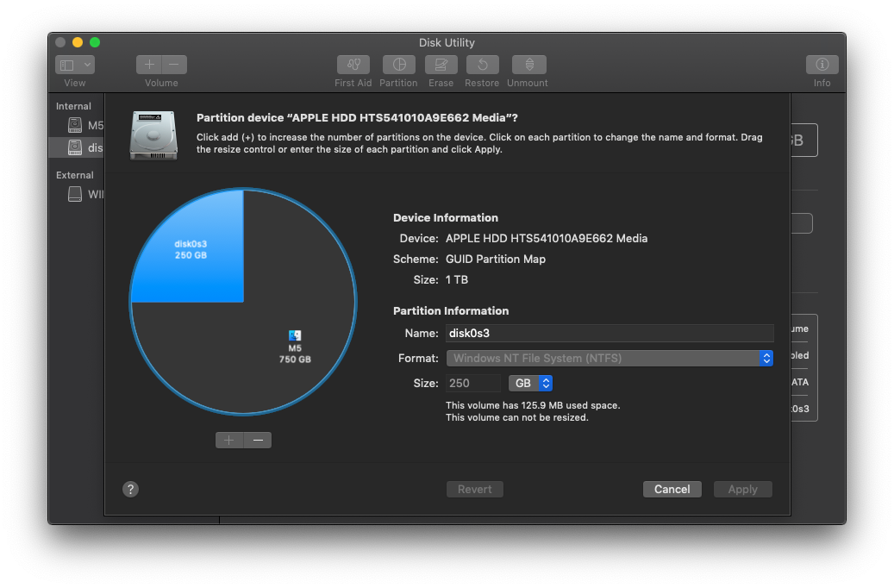Click 'This volume can not be resized' text
Image resolution: width=894 pixels, height=588 pixels.
click(x=516, y=417)
